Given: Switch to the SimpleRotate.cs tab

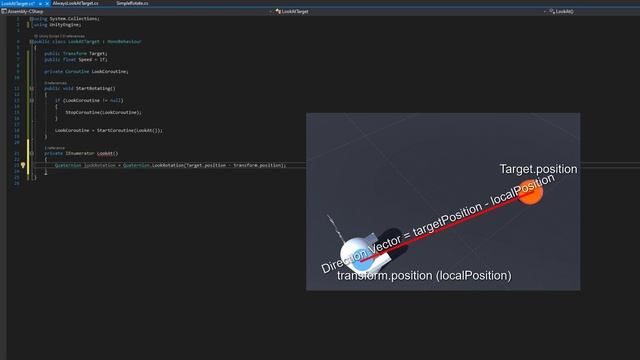Looking at the screenshot, I should click(132, 3).
